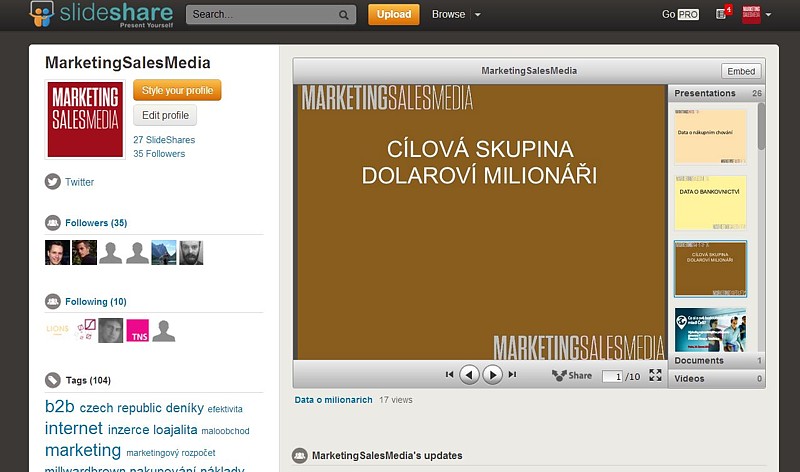800x472 pixels.
Task: Jump to first slide icon
Action: 449,375
